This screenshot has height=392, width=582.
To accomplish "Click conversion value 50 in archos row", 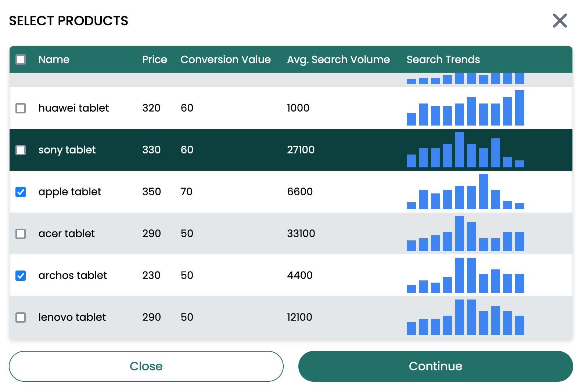I will [187, 275].
